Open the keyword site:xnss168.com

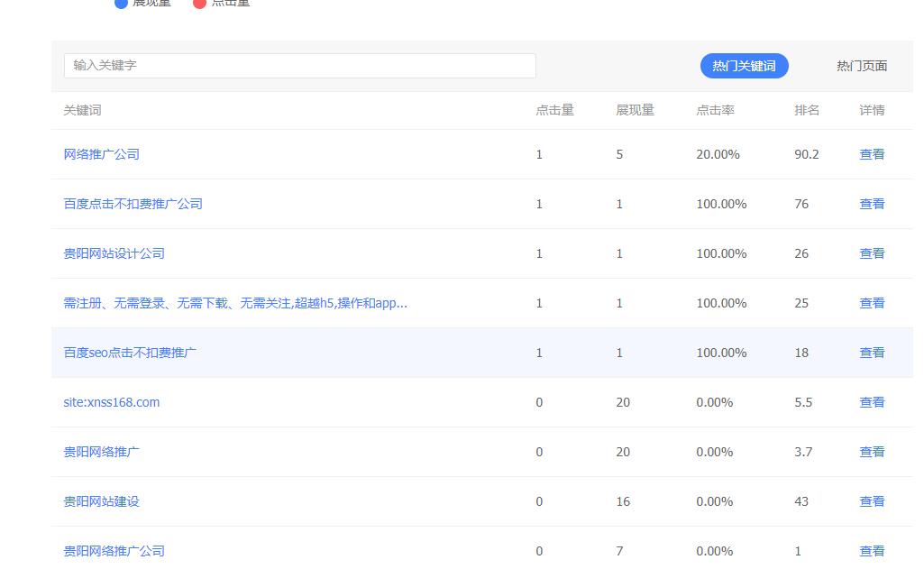112,402
